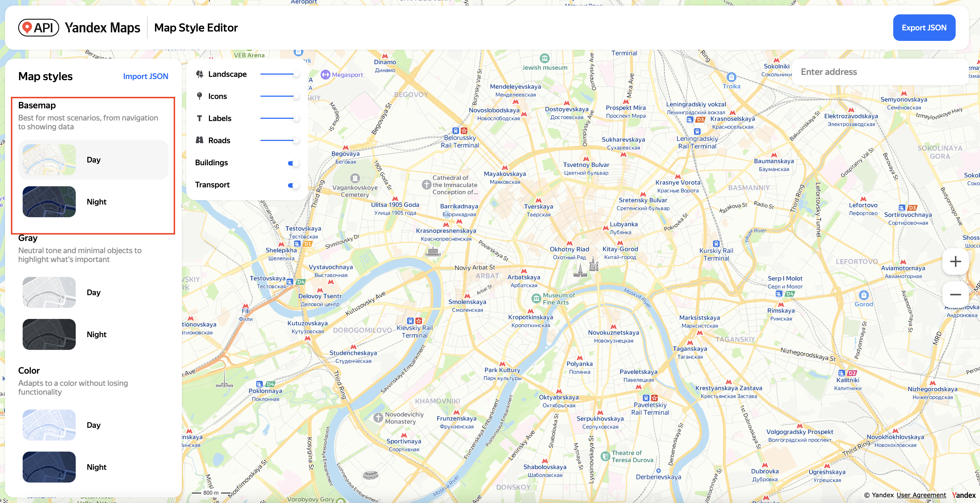Select the Gray Day style
The width and height of the screenshot is (980, 503).
93,292
